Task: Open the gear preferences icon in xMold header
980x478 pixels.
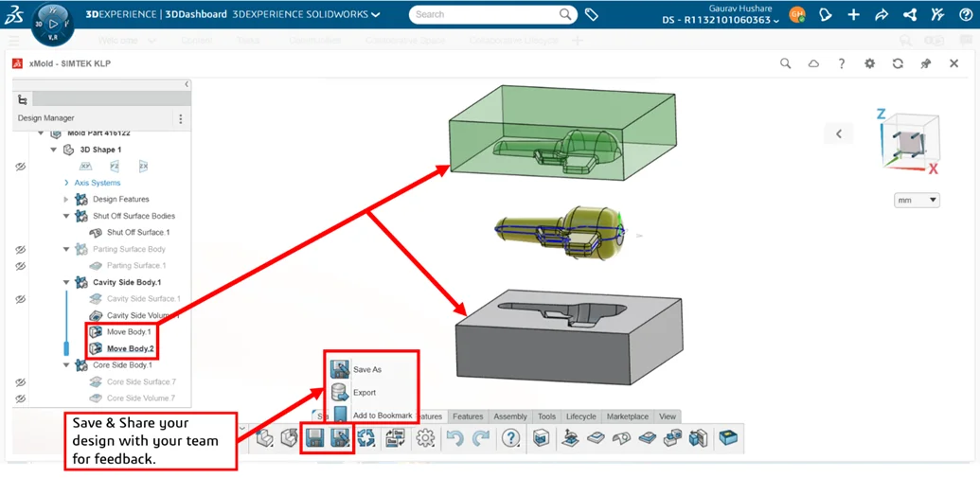Action: click(x=869, y=63)
